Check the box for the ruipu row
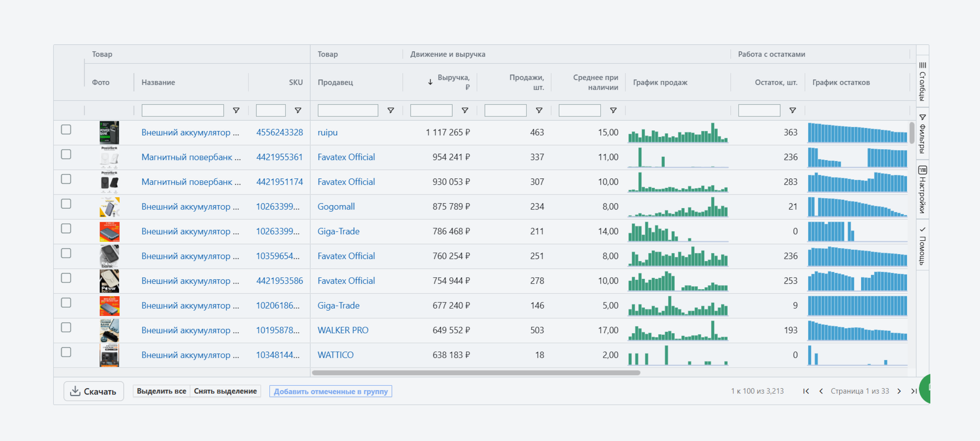The height and width of the screenshot is (441, 980). pyautogui.click(x=66, y=130)
